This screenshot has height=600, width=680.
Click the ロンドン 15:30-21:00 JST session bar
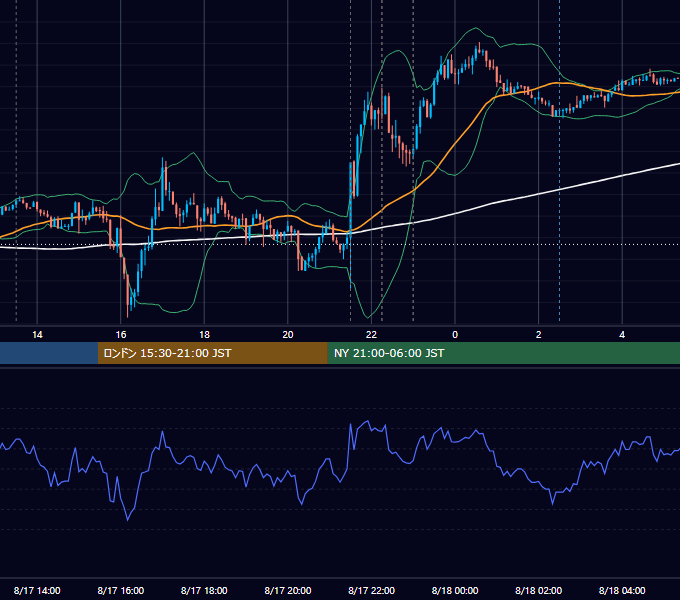coord(212,353)
